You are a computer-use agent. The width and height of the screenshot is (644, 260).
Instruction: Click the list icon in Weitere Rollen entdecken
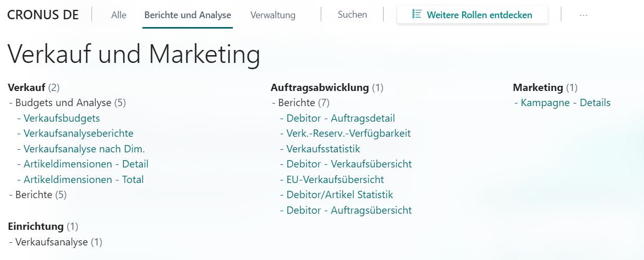416,15
